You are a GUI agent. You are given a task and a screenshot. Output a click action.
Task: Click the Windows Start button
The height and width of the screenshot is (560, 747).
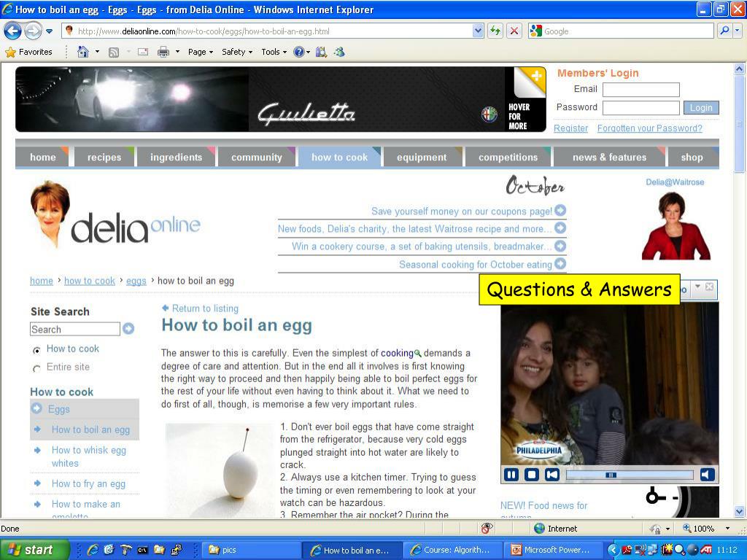tap(35, 550)
